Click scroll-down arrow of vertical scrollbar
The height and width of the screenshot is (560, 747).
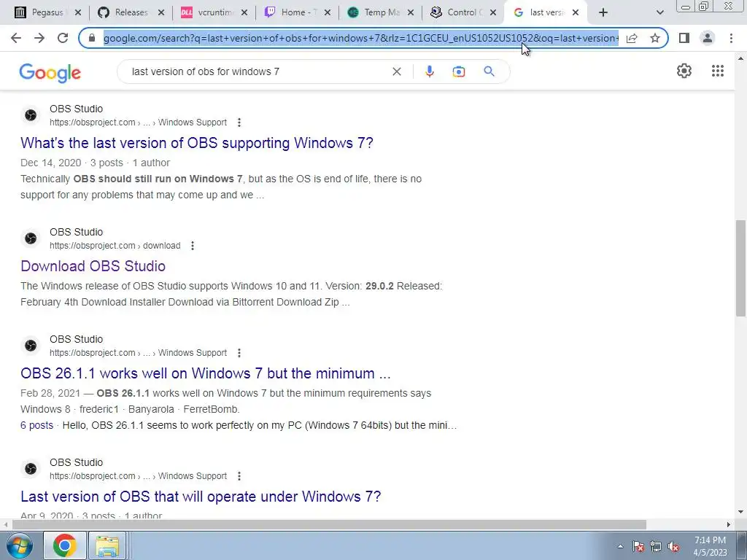741,513
